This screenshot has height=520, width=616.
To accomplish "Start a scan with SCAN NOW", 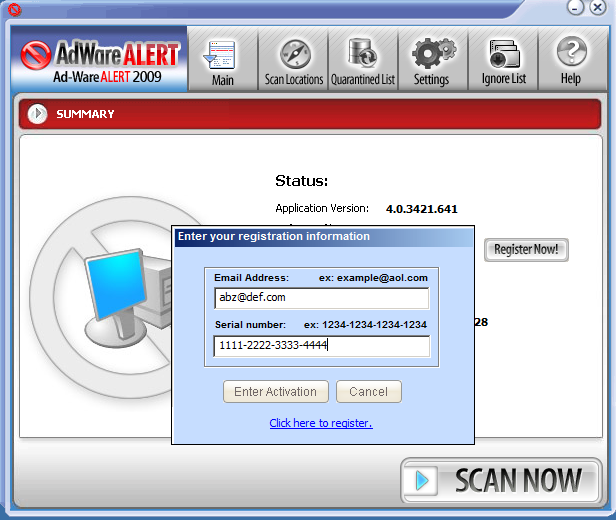I will coord(501,480).
